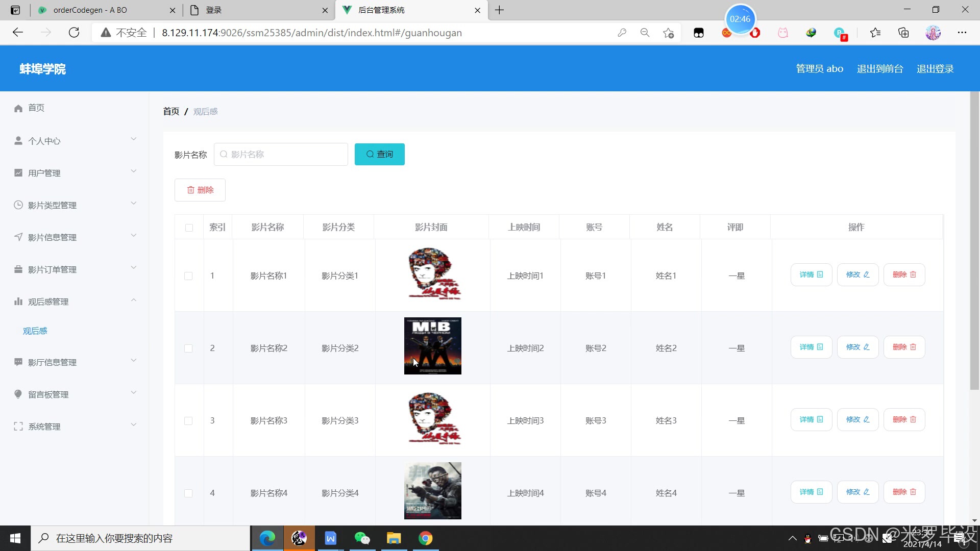Toggle the select-all checkbox in table header
Screen dimensions: 980x551
pos(189,228)
